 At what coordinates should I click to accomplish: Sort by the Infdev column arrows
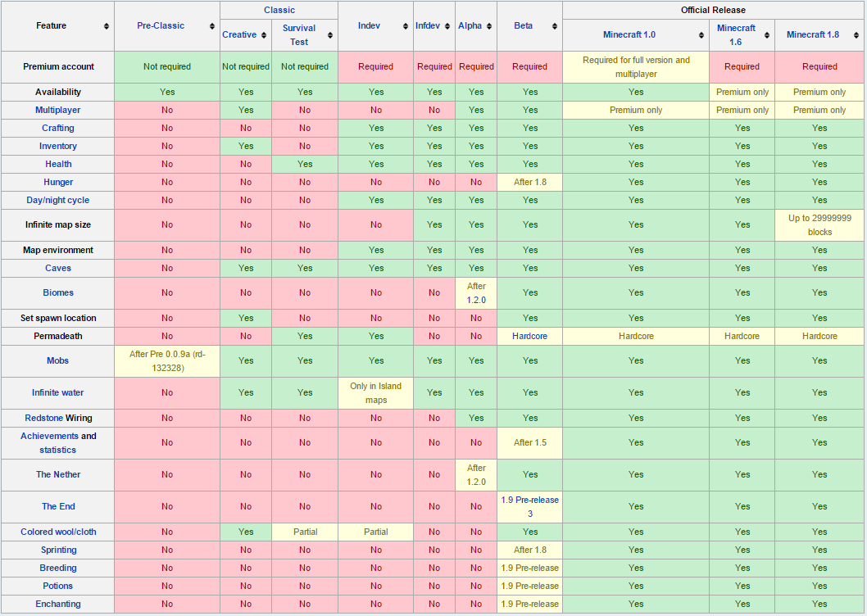pos(447,26)
